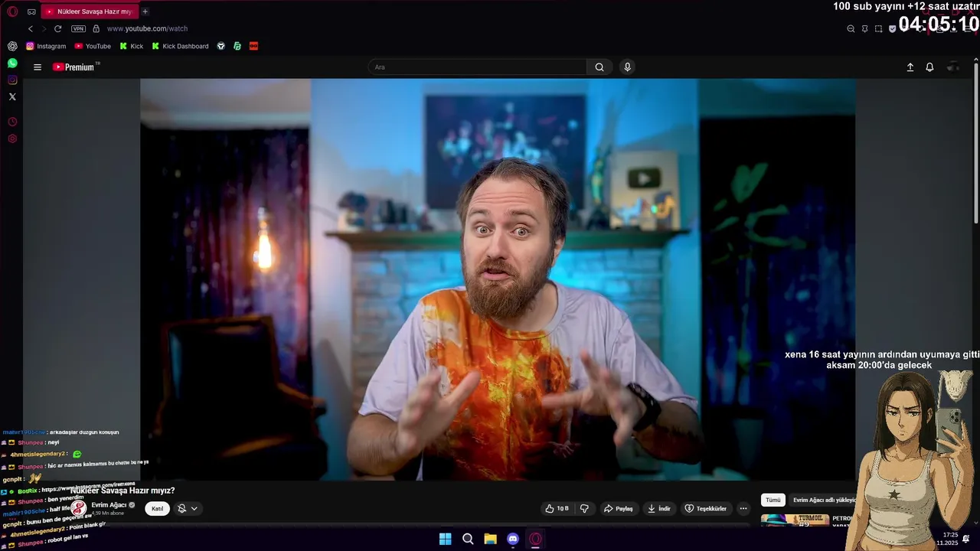The height and width of the screenshot is (551, 980).
Task: Zoom out icon in Opera address bar
Action: click(x=851, y=28)
